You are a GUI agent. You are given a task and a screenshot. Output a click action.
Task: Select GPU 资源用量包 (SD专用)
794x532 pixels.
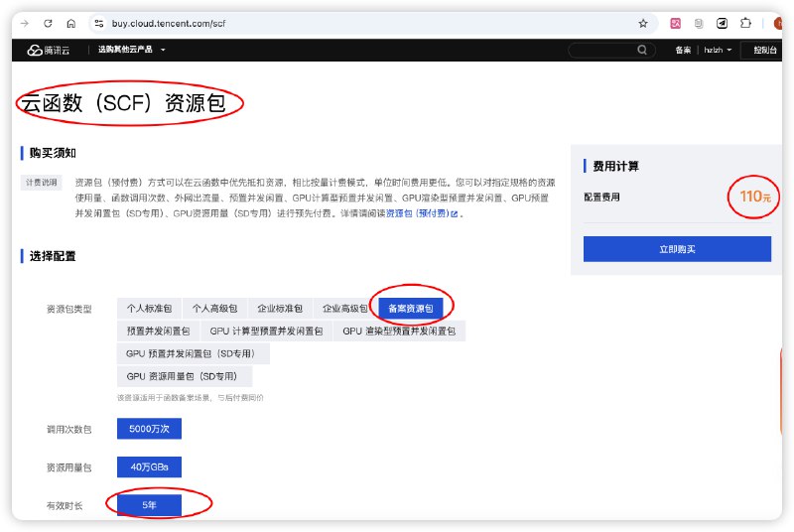[185, 376]
